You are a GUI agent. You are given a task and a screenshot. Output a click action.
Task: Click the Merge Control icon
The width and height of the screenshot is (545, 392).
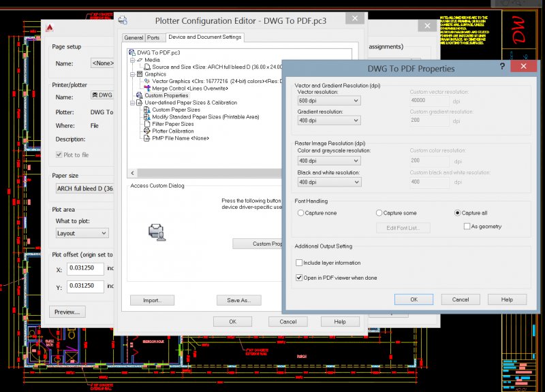[147, 88]
